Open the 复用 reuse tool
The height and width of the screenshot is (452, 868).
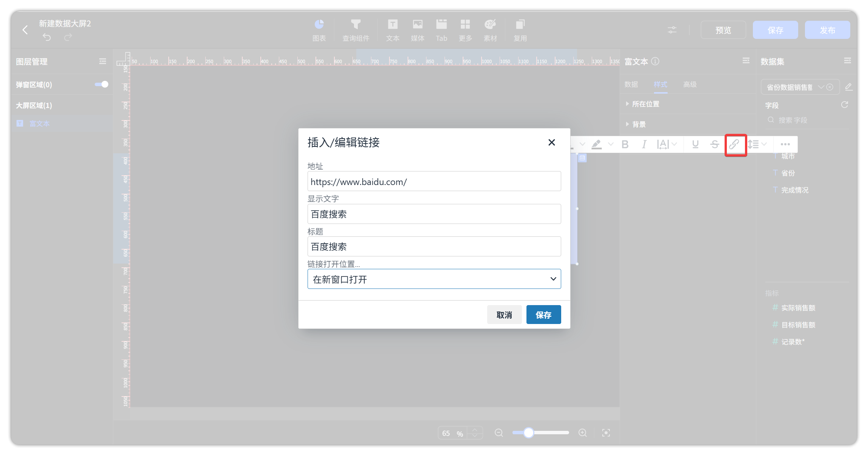tap(520, 30)
